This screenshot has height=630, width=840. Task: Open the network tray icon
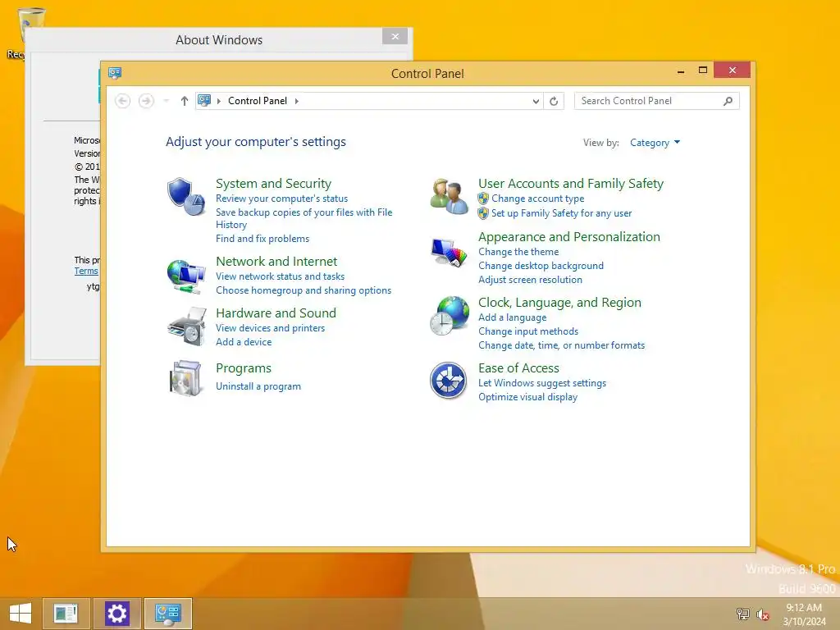pyautogui.click(x=742, y=614)
